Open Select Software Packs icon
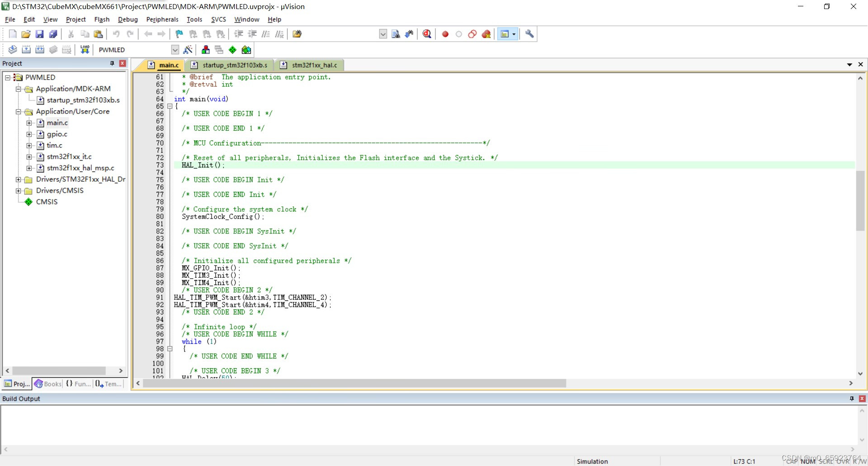Image resolution: width=868 pixels, height=466 pixels. pos(246,50)
